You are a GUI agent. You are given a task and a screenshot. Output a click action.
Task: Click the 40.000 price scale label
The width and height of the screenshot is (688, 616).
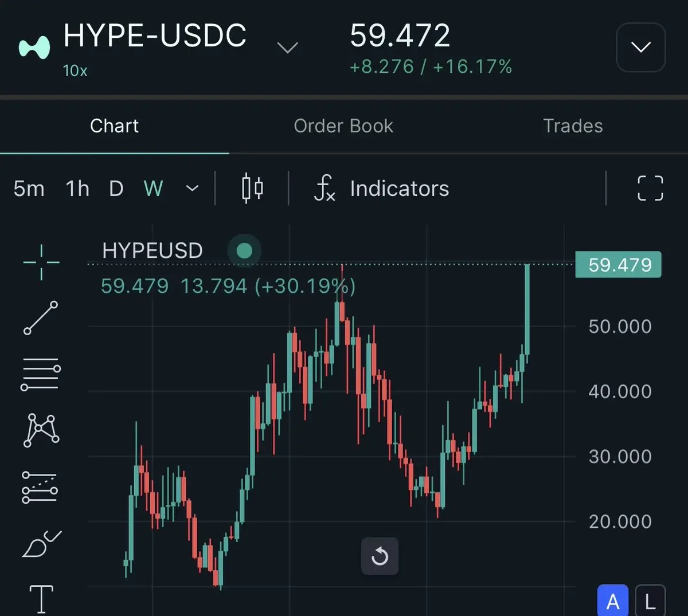pyautogui.click(x=620, y=392)
